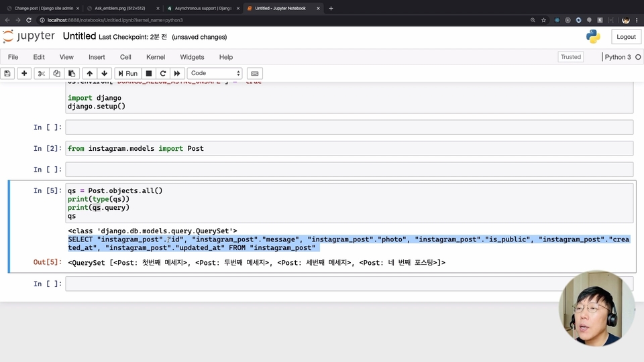Interrupt the kernel with stop icon

149,74
